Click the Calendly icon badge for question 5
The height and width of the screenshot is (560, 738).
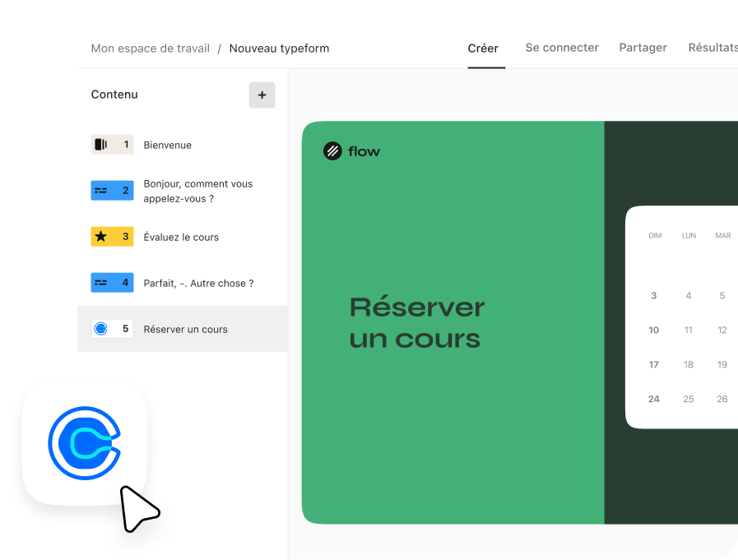pyautogui.click(x=112, y=329)
